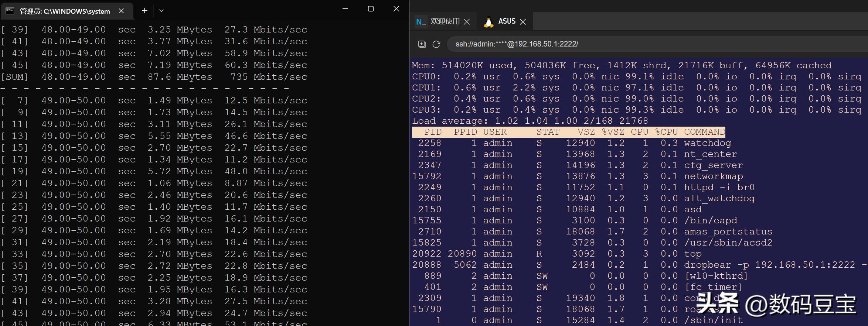Click the first [SUM] 735 Mbits/sec line
Screen dimensions: 868x326
click(154, 77)
